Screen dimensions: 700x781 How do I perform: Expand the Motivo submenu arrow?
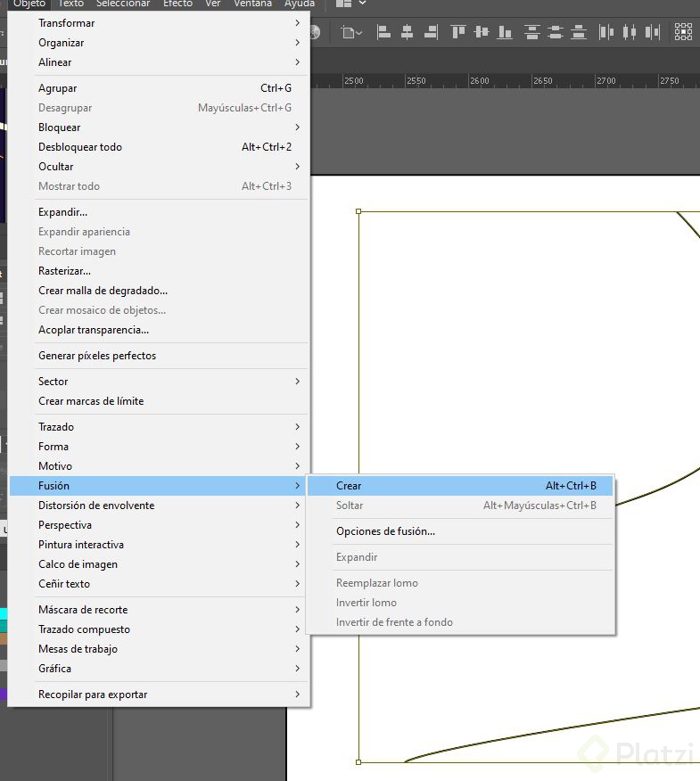[x=298, y=465]
